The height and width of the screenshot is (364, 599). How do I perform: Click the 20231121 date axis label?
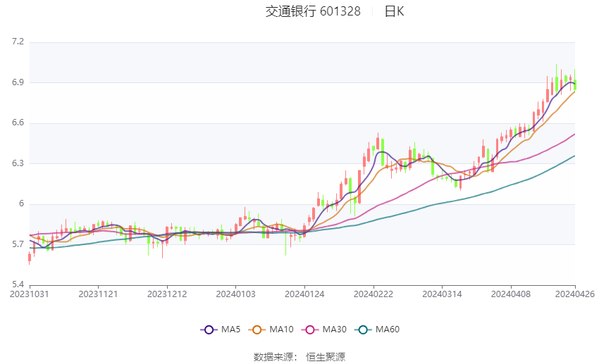click(x=98, y=294)
